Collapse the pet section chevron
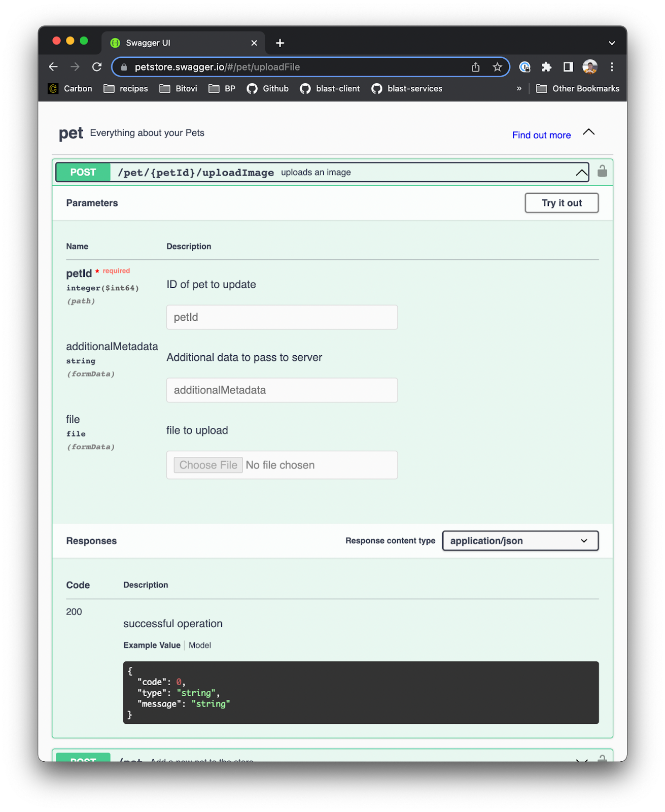665x812 pixels. (589, 132)
